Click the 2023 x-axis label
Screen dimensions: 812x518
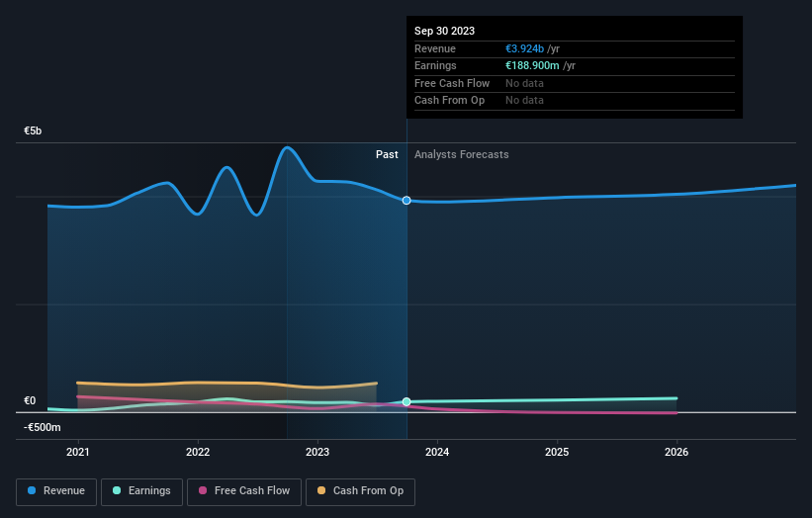click(x=317, y=452)
